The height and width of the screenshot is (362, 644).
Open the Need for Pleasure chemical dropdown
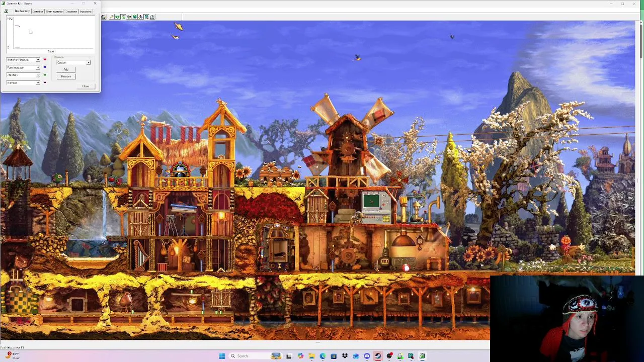point(23,60)
